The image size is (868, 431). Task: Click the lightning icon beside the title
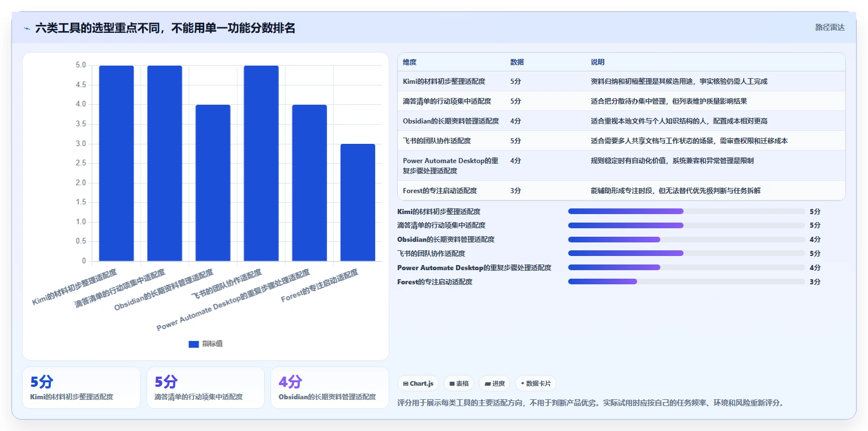pyautogui.click(x=27, y=28)
